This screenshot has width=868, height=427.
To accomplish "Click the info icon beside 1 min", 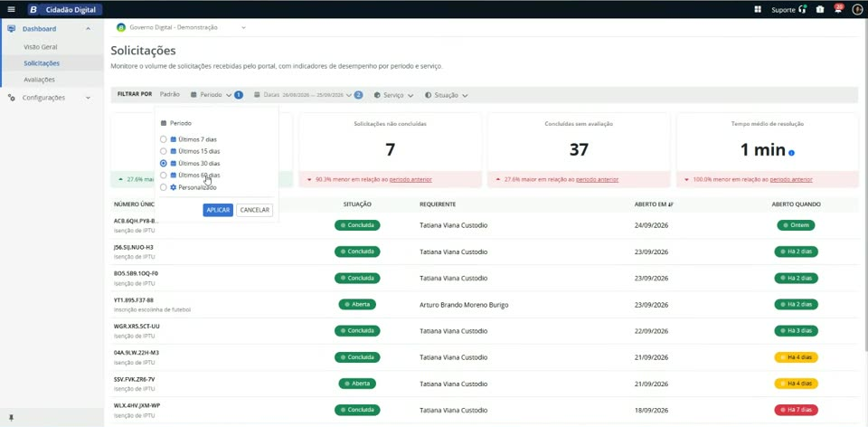I will 792,152.
